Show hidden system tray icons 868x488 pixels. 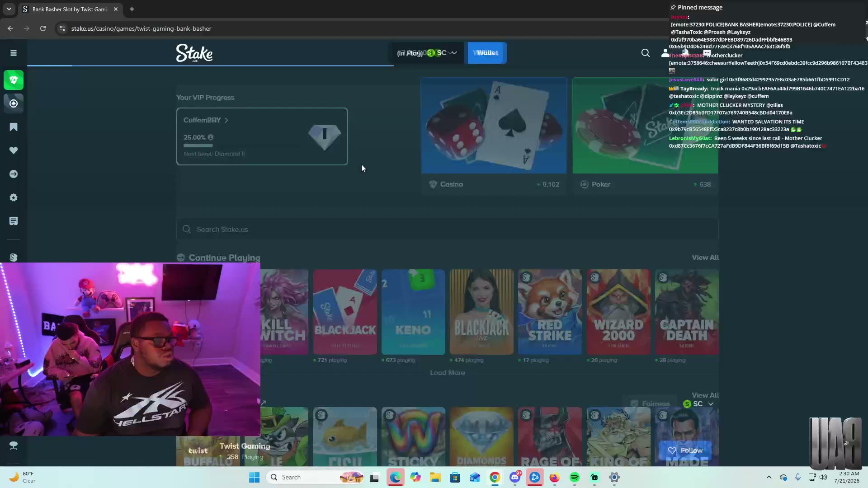(x=769, y=477)
